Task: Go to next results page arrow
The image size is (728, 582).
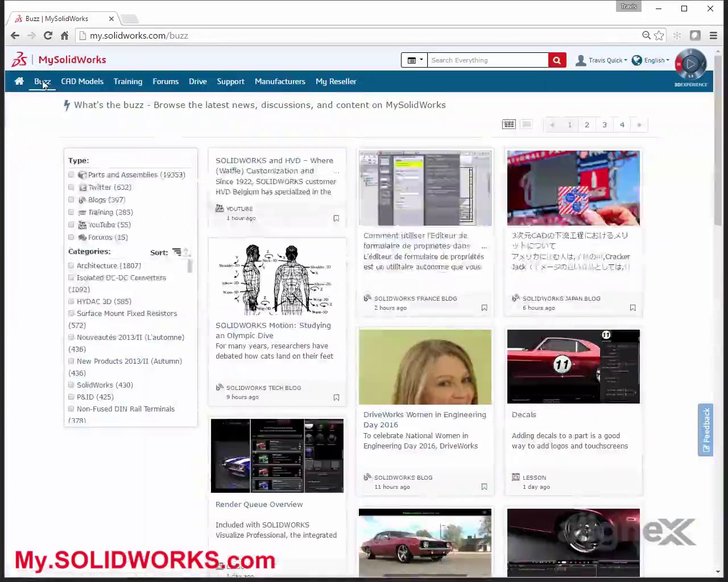Action: point(639,124)
